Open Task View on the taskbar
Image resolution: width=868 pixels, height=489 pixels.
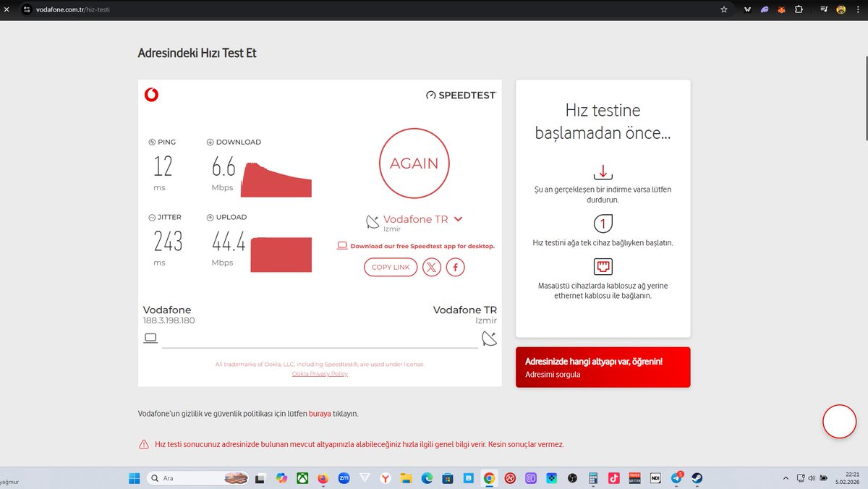(260, 478)
